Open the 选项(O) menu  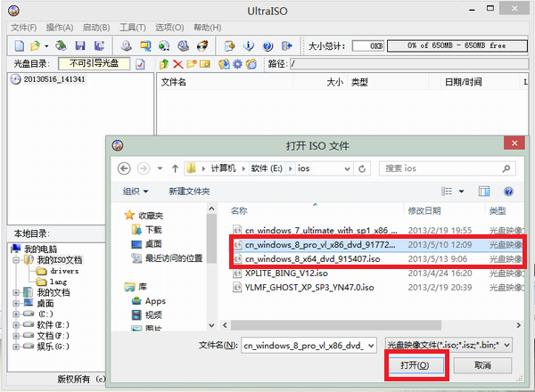tap(169, 28)
